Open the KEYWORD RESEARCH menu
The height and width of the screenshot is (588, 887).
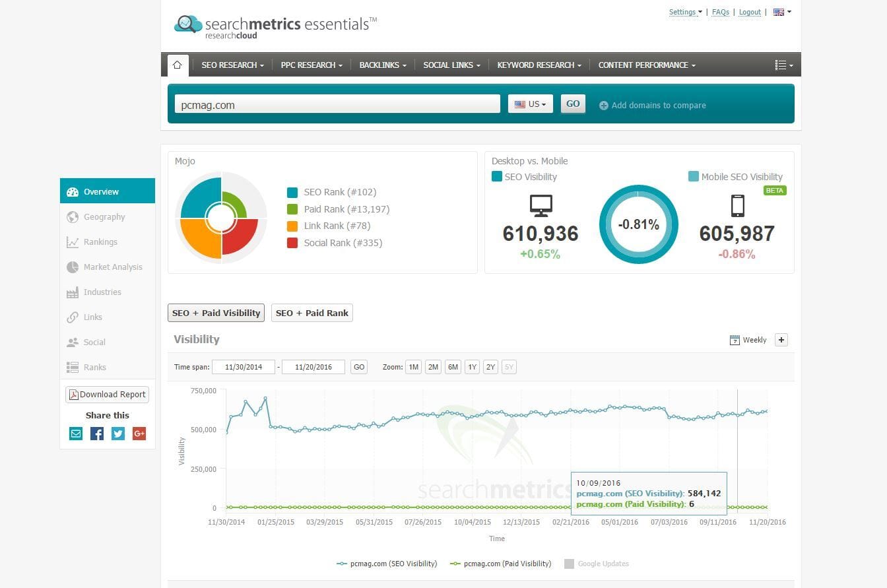point(539,65)
